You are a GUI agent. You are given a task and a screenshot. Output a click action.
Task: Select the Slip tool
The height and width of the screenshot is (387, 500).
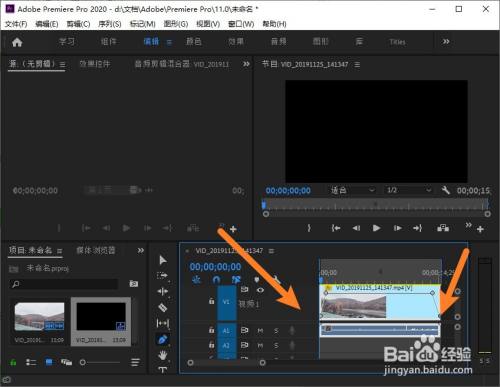163,323
